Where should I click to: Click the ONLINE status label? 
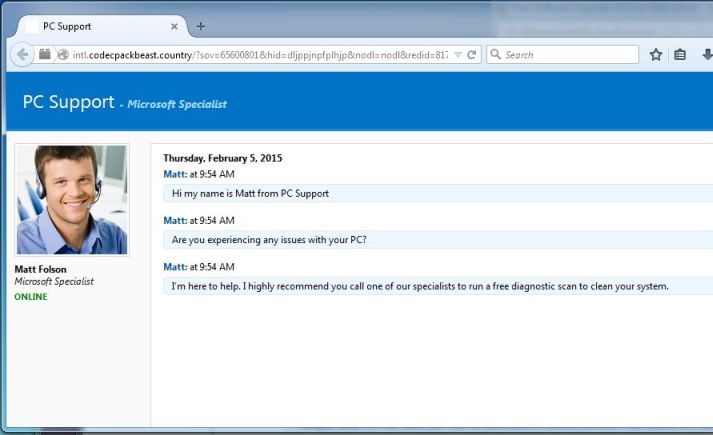click(31, 297)
